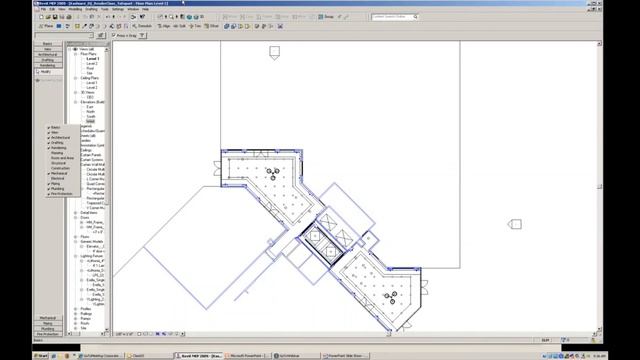Open the Settings menu
Image resolution: width=640 pixels, height=360 pixels.
tap(118, 9)
